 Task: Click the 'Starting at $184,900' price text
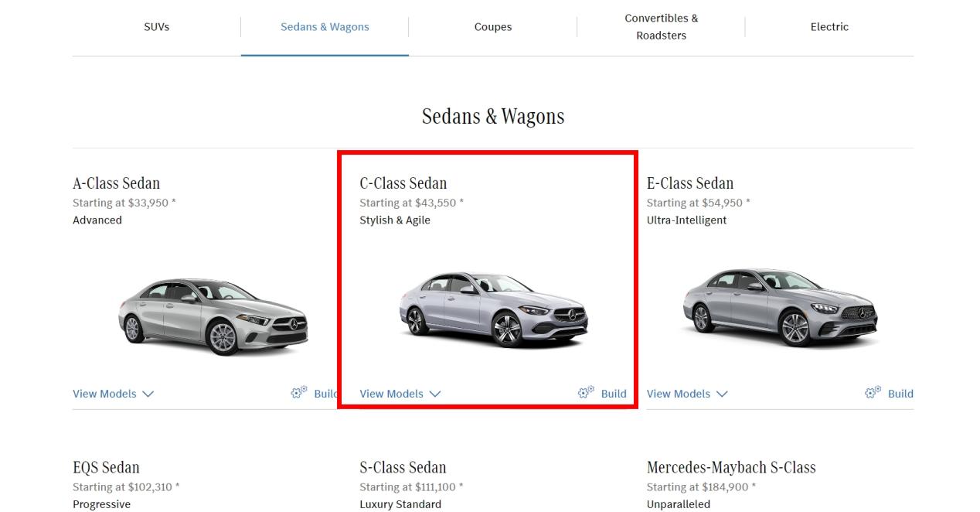[x=701, y=487]
